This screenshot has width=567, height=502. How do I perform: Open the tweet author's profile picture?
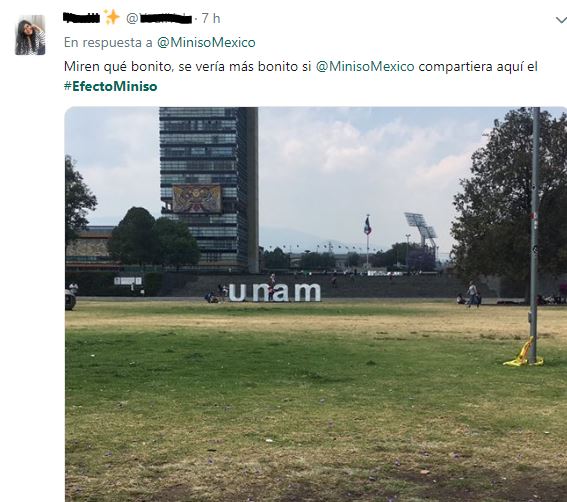tap(30, 35)
